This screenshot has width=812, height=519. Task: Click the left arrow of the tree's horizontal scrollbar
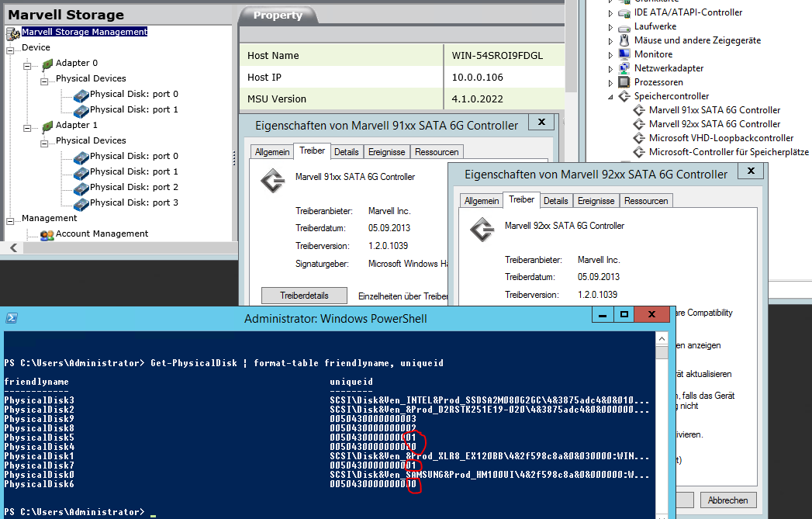click(x=14, y=247)
